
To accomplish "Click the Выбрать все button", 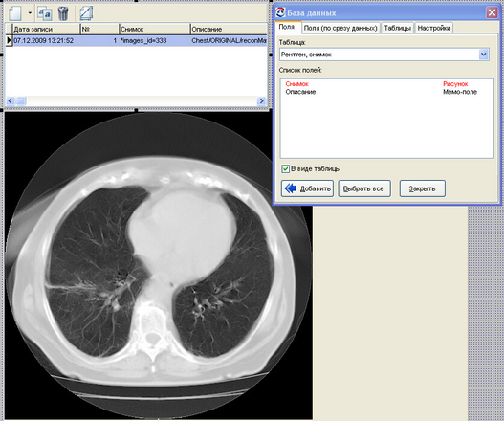I will (x=364, y=188).
